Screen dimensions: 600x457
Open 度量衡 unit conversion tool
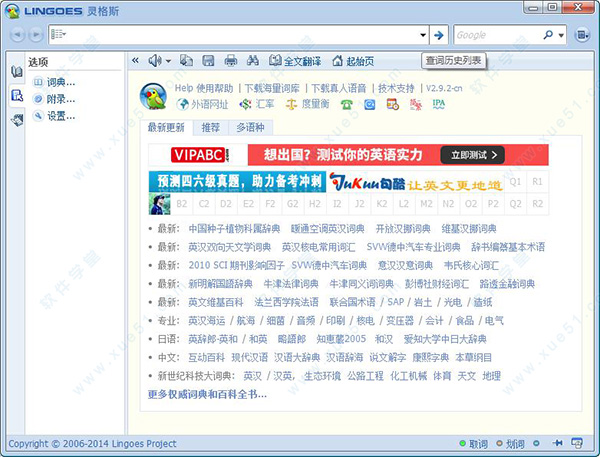tap(307, 104)
